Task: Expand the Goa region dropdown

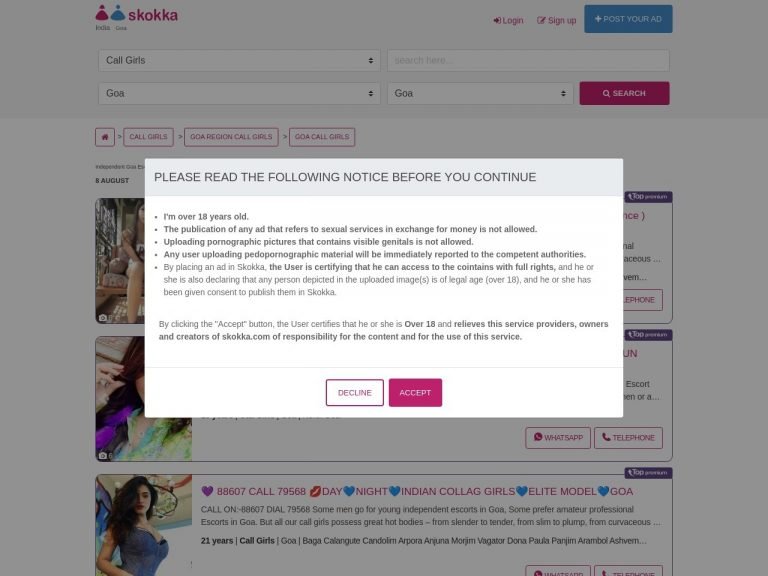Action: pyautogui.click(x=239, y=93)
